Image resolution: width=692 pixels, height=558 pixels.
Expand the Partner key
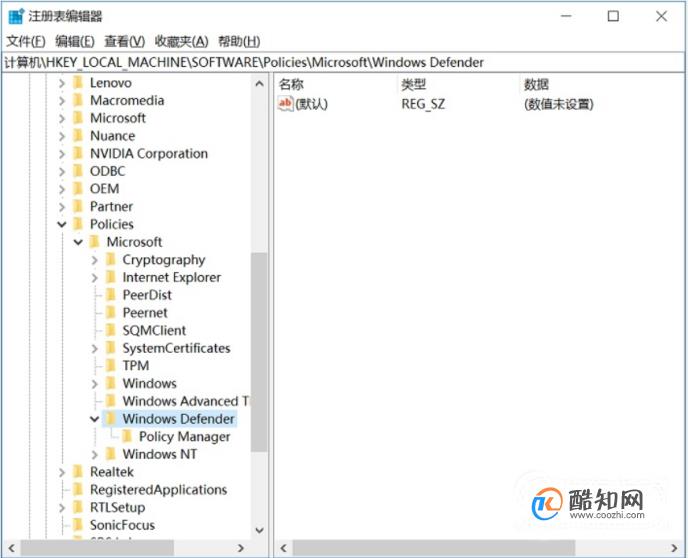(62, 207)
